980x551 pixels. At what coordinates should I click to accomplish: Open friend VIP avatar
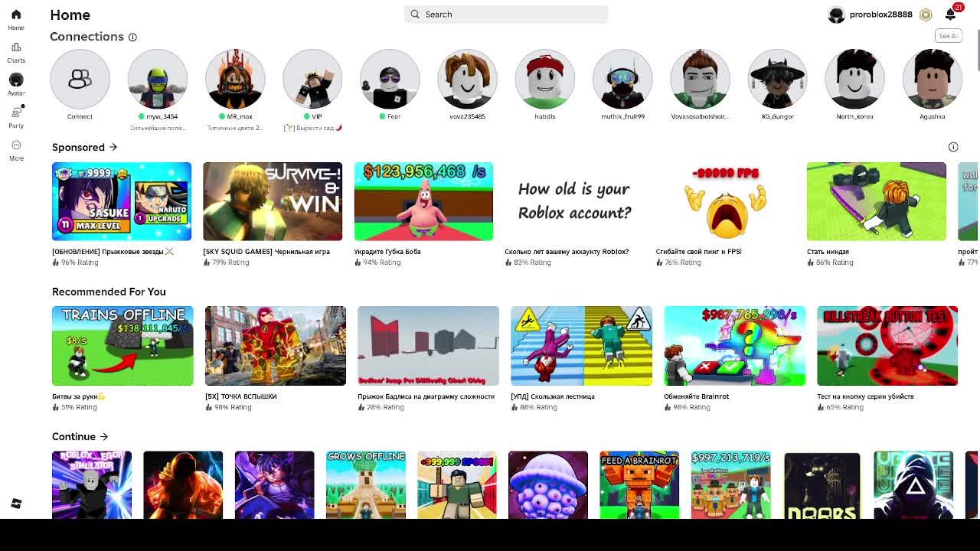(312, 79)
